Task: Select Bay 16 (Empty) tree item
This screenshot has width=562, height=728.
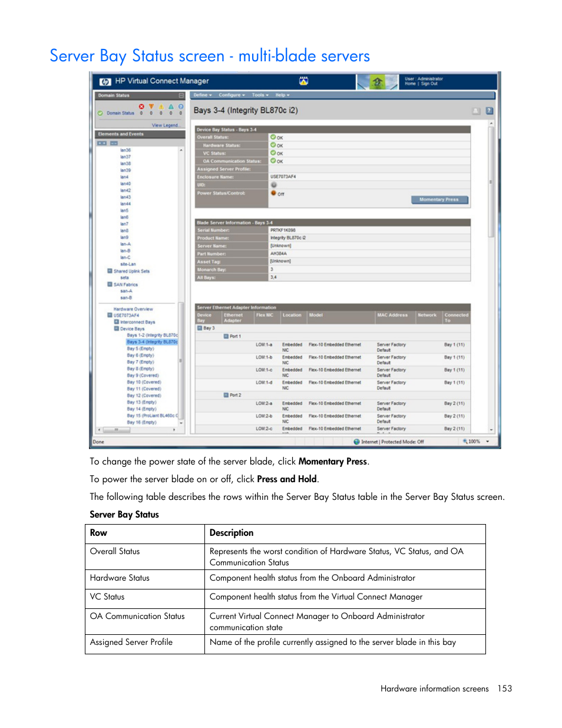Action: (x=141, y=422)
